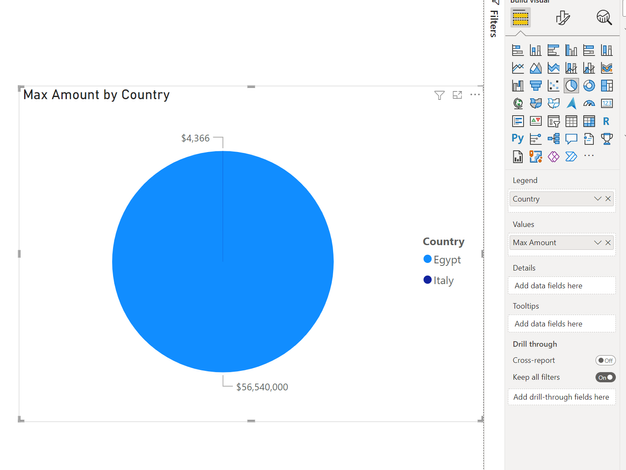Open the Analytics pane tab
The image size is (626, 470).
(x=604, y=18)
